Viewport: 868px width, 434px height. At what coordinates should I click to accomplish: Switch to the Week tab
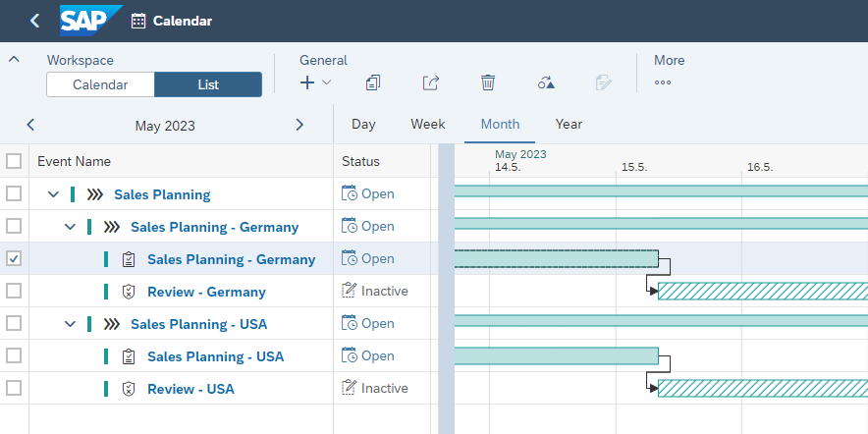click(428, 124)
